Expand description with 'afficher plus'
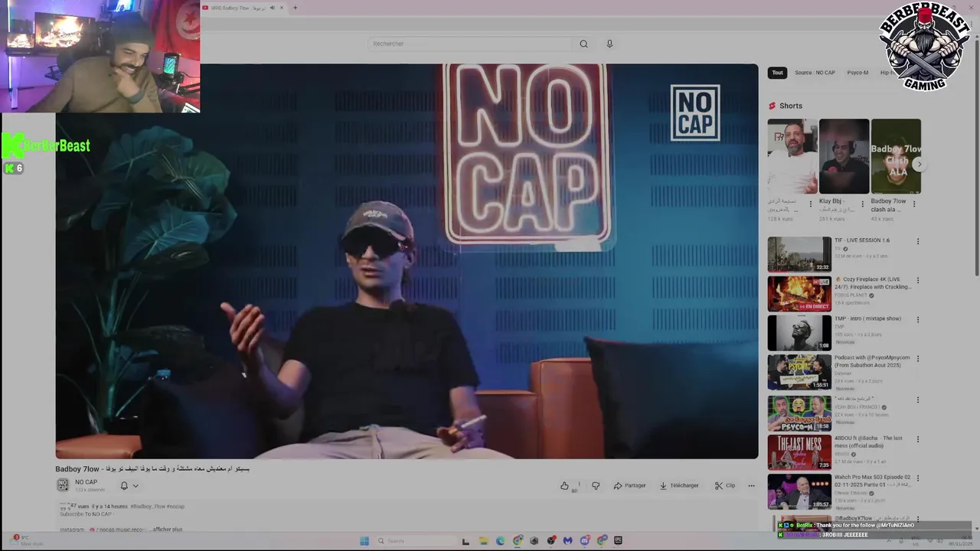The image size is (980, 551). point(167,529)
